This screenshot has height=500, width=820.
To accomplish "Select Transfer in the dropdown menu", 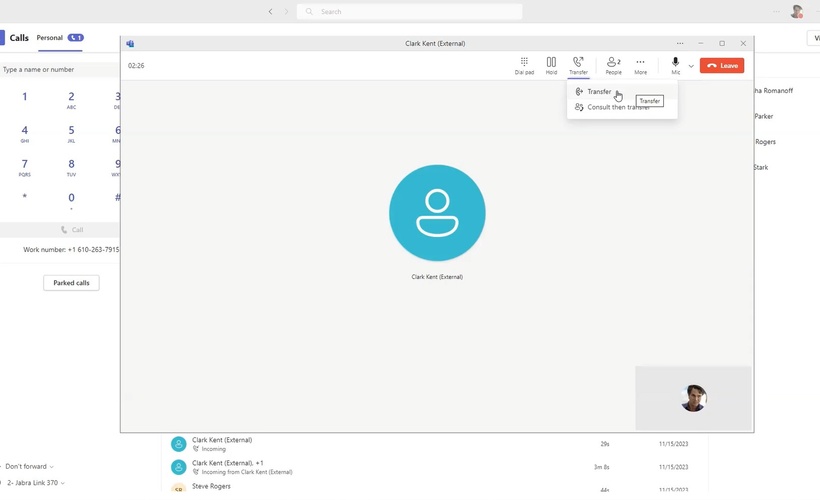I will pyautogui.click(x=622, y=92).
